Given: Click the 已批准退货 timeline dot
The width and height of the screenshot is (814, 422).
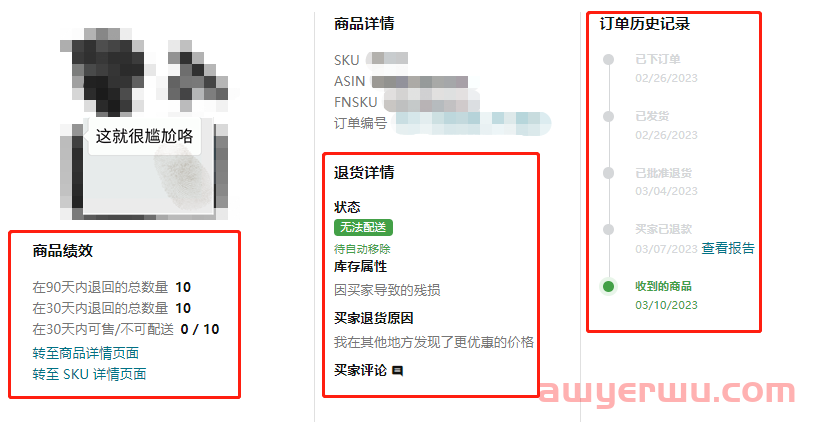Looking at the screenshot, I should click(x=608, y=173).
